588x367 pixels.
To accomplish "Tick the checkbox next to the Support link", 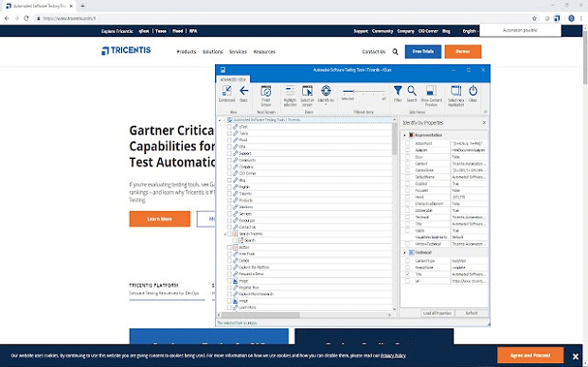I will pos(229,153).
